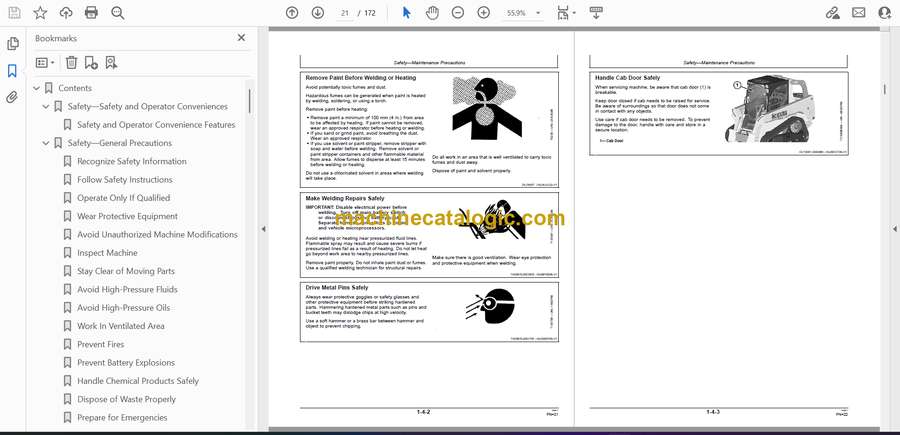Activate the selection arrow tool
Screen dimensions: 900x435
coord(406,13)
